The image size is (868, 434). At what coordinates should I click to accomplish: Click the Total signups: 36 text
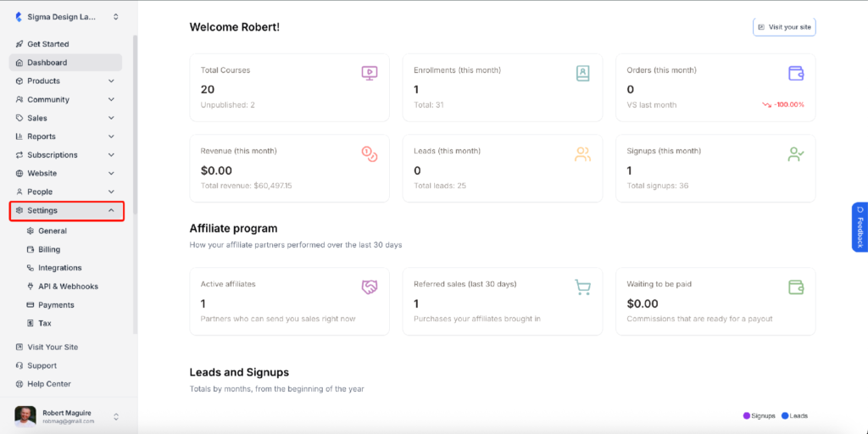[x=658, y=186]
